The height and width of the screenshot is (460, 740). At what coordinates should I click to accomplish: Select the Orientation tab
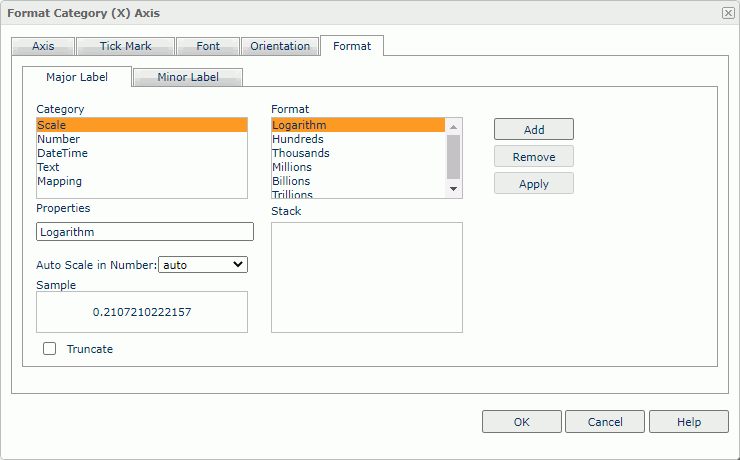pyautogui.click(x=280, y=46)
